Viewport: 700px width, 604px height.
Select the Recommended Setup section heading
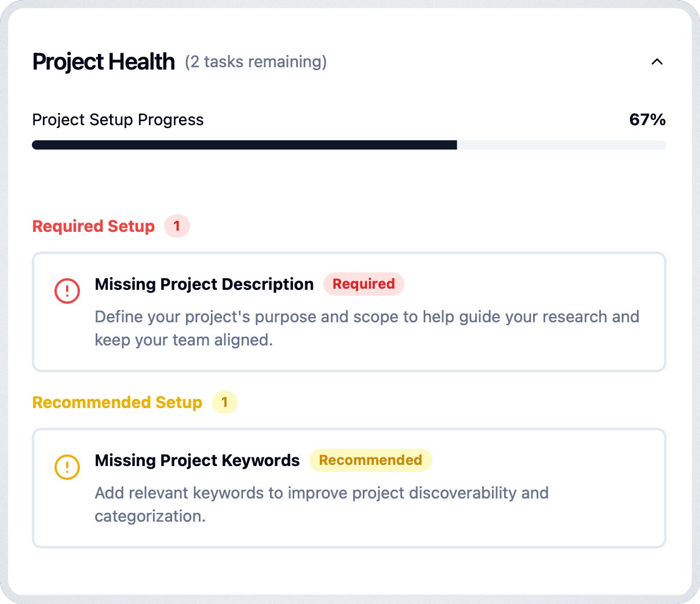point(117,402)
